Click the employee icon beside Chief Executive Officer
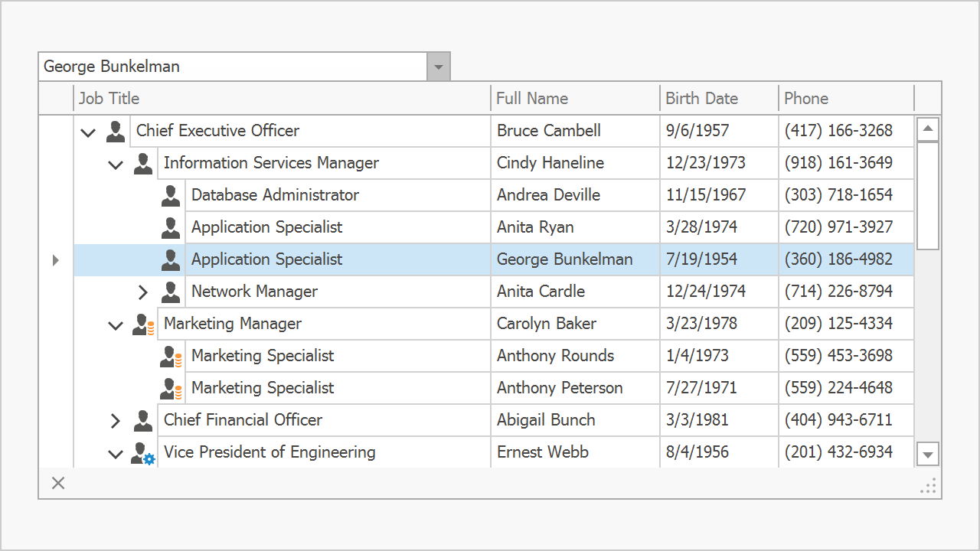Viewport: 980px width, 551px height. click(x=115, y=131)
